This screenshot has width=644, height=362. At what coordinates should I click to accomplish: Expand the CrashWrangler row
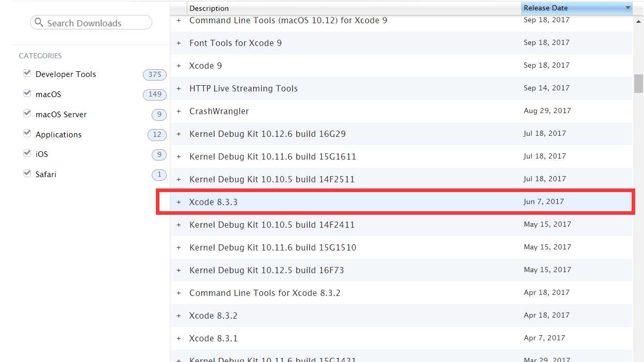179,111
